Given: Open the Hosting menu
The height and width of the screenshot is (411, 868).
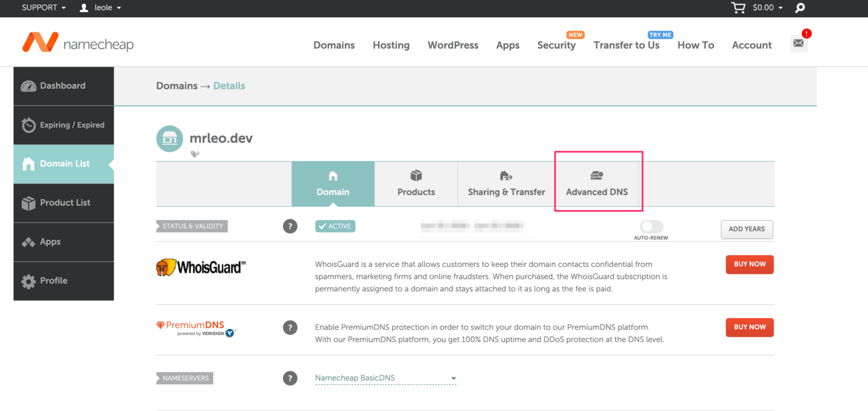Looking at the screenshot, I should [x=391, y=45].
